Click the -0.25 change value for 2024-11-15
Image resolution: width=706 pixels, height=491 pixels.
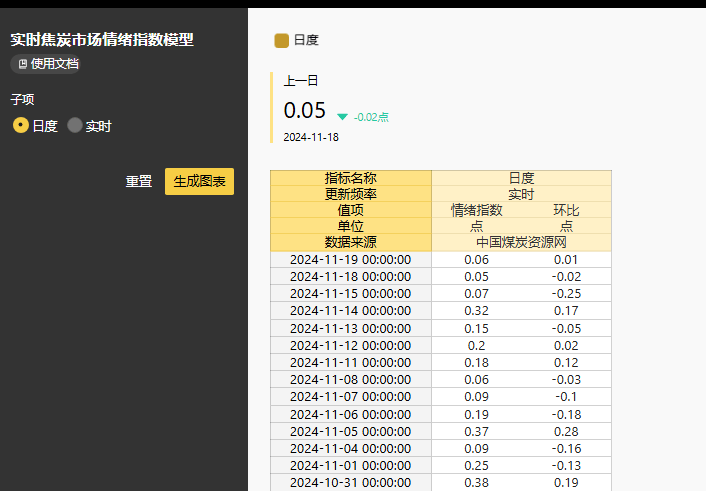[x=566, y=293]
